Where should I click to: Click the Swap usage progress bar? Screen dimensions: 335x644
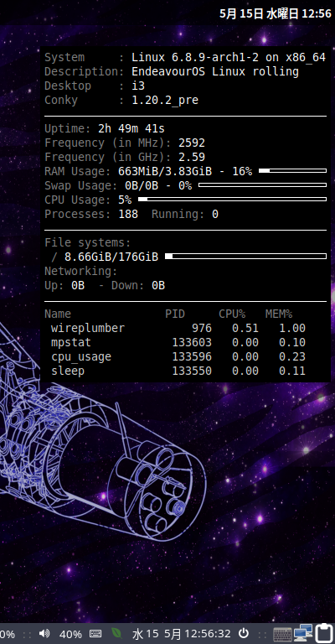point(262,184)
